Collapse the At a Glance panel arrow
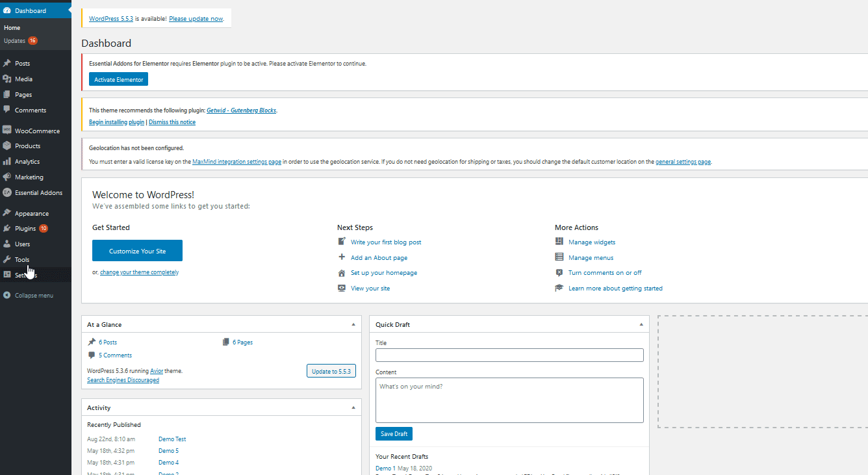This screenshot has height=475, width=868. [353, 324]
